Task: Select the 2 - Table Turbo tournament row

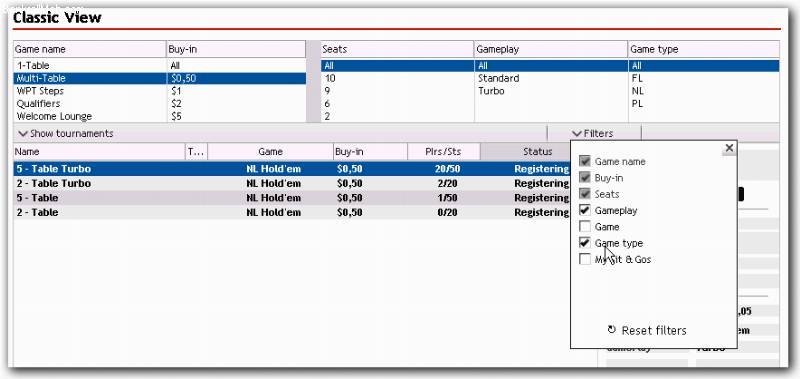Action: [x=292, y=183]
